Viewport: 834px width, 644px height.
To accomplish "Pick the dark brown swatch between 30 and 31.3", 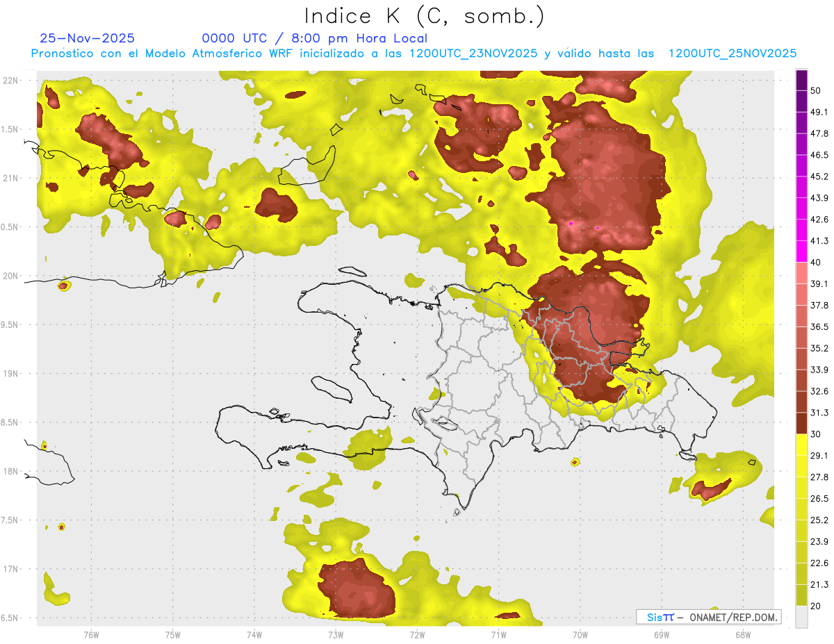I will tap(802, 423).
